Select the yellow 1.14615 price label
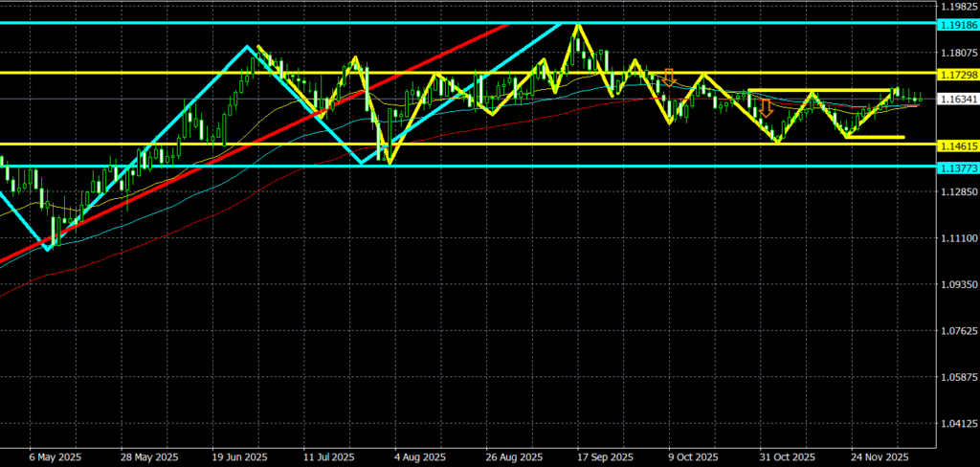980x467 pixels. tap(955, 145)
